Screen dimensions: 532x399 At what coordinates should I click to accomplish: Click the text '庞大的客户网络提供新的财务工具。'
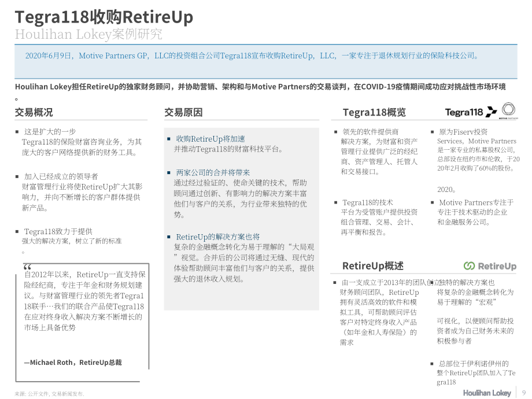pyautogui.click(x=79, y=152)
